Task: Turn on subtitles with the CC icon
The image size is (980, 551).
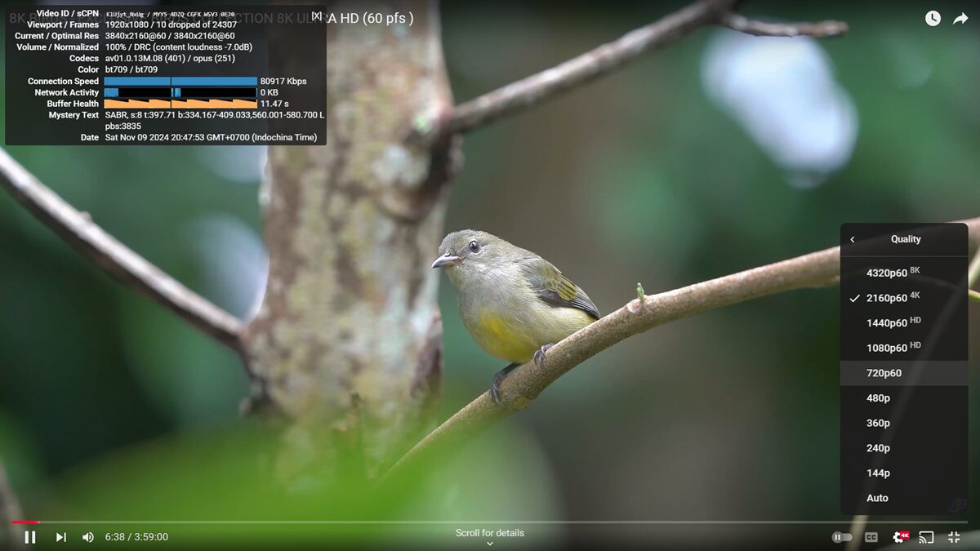Action: (871, 537)
